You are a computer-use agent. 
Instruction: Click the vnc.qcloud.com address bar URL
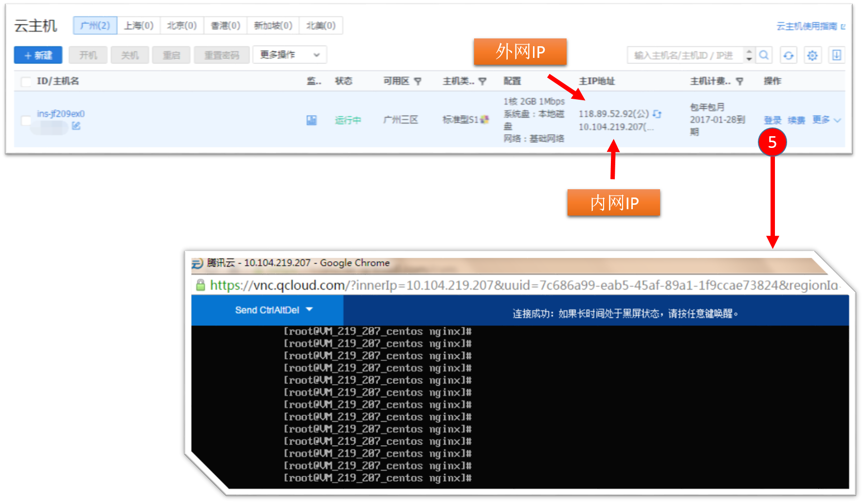524,285
